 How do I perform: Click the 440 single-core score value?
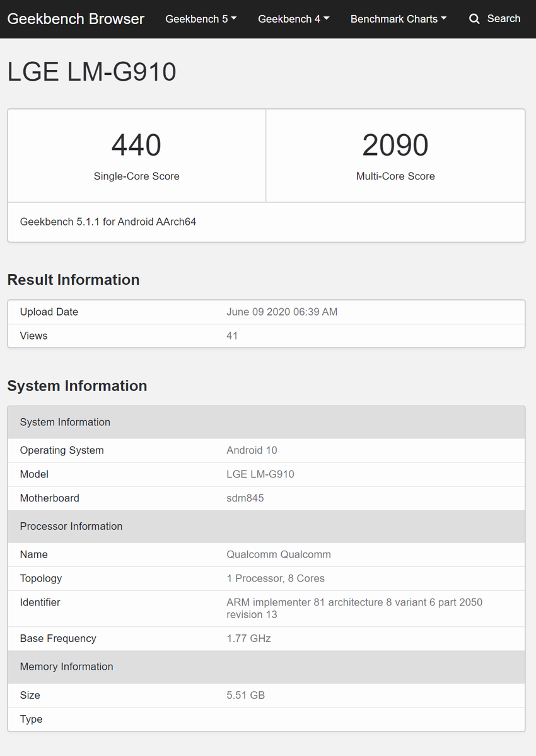click(x=136, y=146)
